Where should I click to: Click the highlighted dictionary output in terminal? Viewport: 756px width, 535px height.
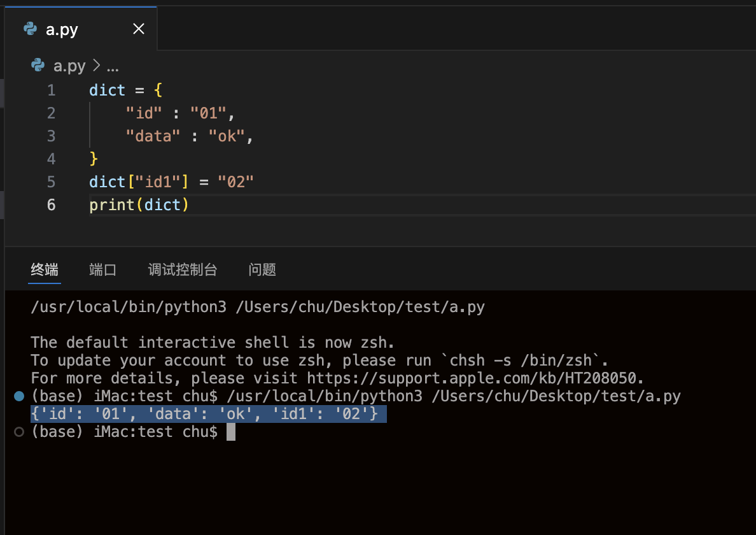(x=208, y=415)
